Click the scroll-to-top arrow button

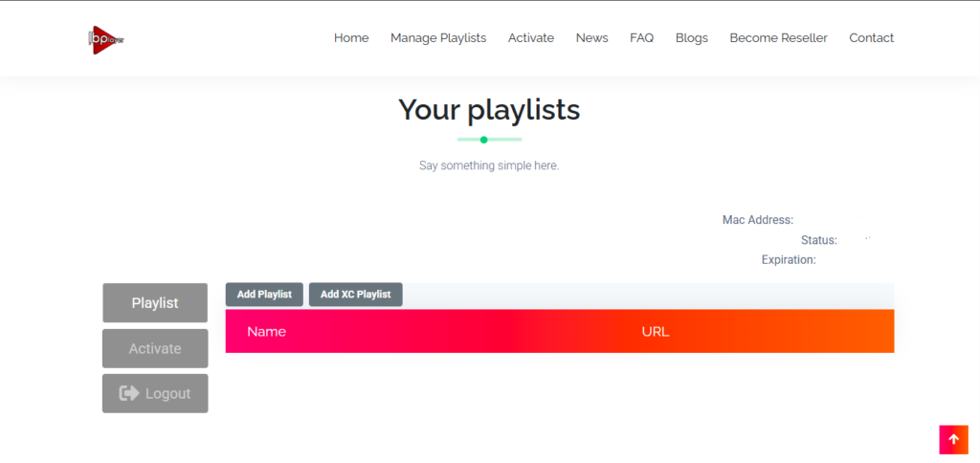pyautogui.click(x=953, y=439)
